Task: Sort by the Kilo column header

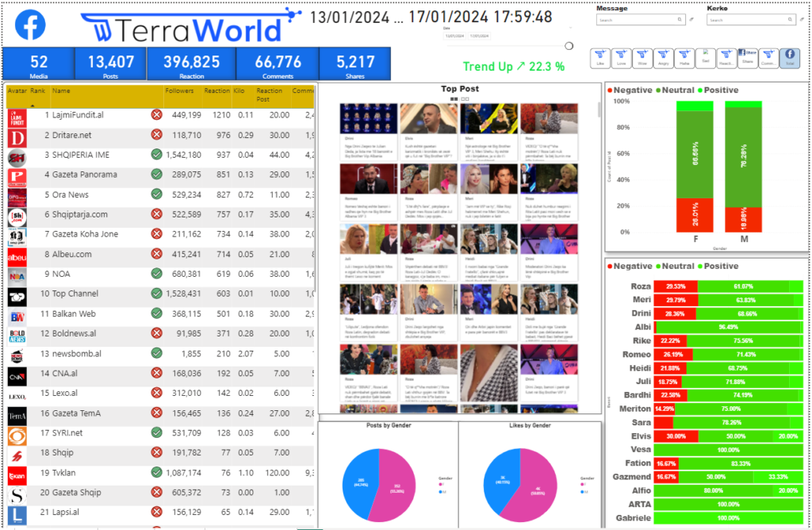Action: 239,90
